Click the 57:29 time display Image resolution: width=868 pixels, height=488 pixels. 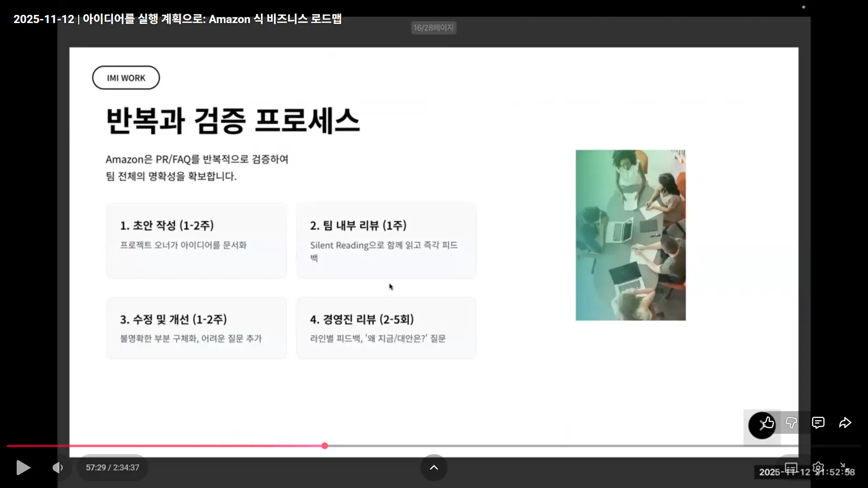[x=112, y=468]
